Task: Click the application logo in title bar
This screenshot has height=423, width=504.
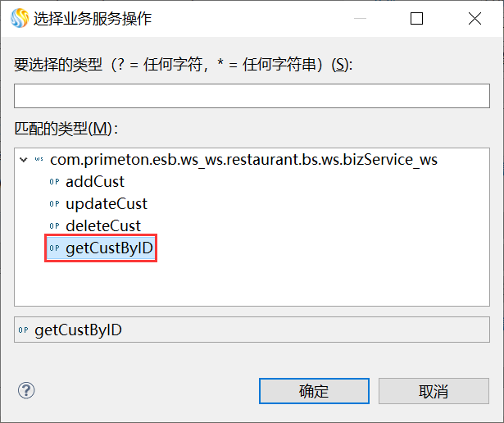Action: [20, 18]
